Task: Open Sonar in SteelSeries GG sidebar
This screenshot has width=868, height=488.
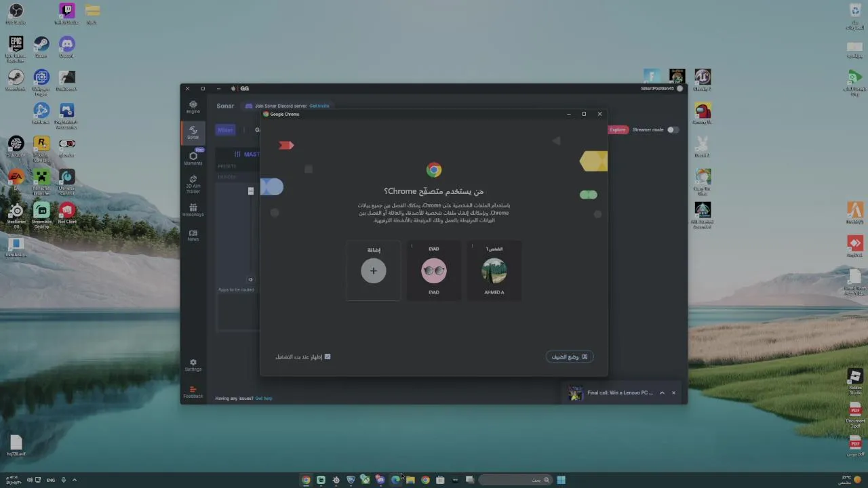Action: [x=193, y=132]
